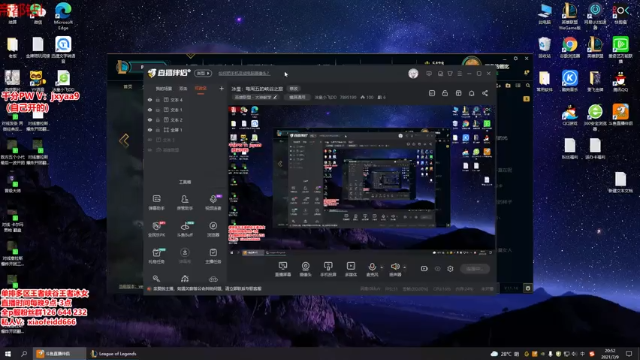Add a desktop screen capture source
Image resolution: width=640 pixels, height=360 pixels.
283,269
